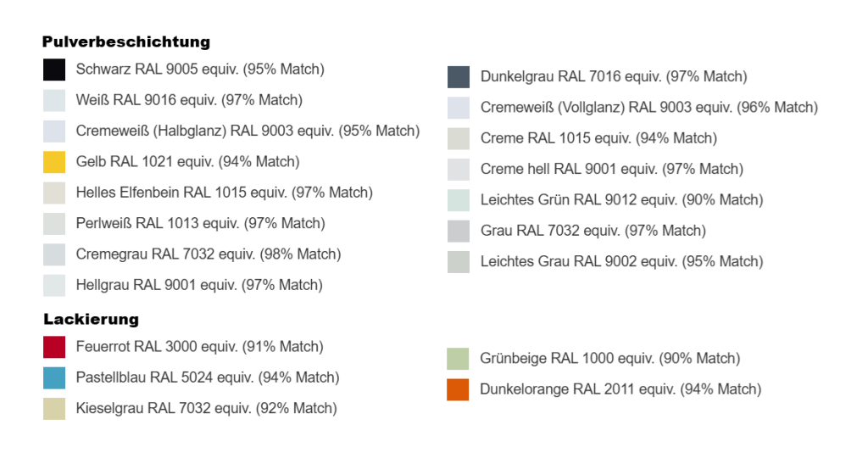Click the Lackierung section heading
This screenshot has height=458, width=868.
coord(91,320)
